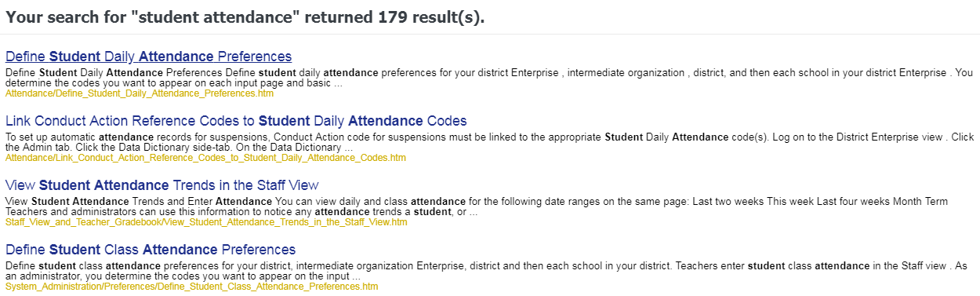Click the word "Preferences" in the first result title
This screenshot has height=296, width=980.
(255, 57)
